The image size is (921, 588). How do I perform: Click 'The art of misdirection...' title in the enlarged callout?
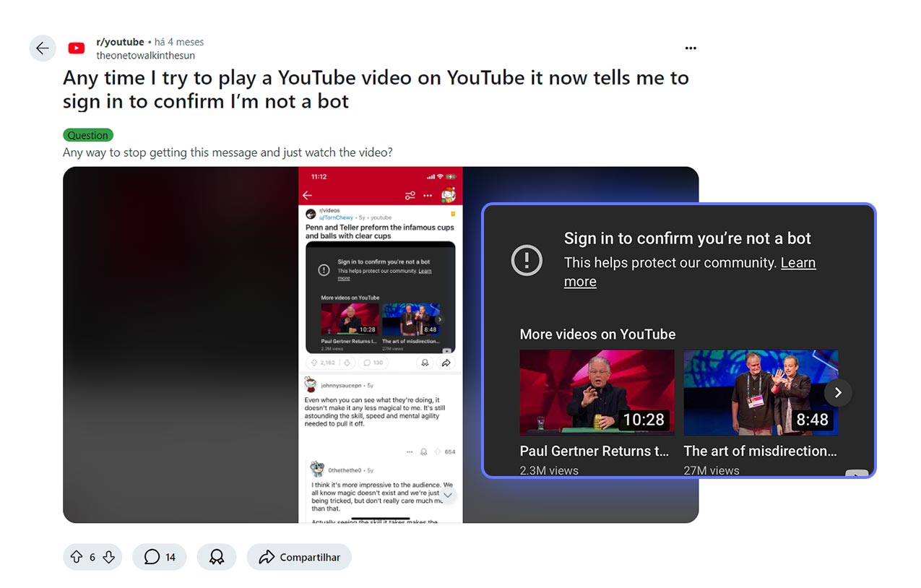tap(760, 451)
